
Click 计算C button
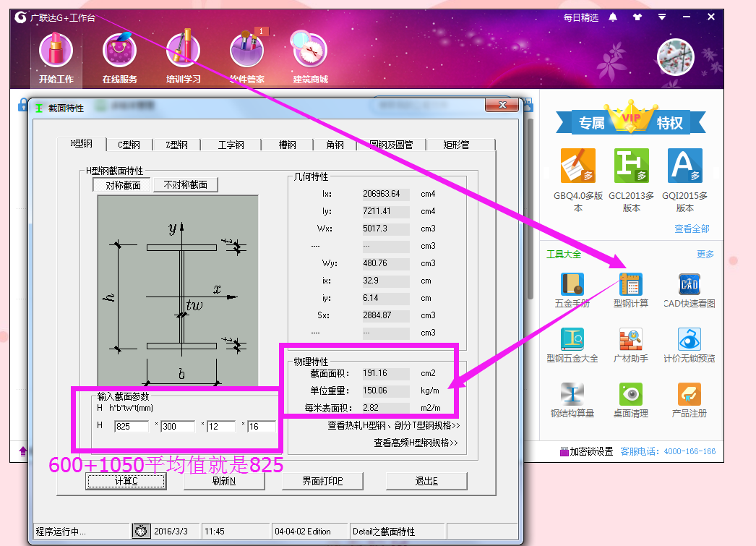point(126,481)
